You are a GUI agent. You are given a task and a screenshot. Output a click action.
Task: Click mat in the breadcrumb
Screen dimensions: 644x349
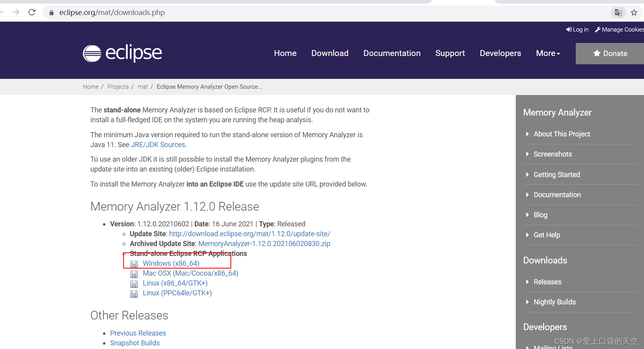click(142, 87)
